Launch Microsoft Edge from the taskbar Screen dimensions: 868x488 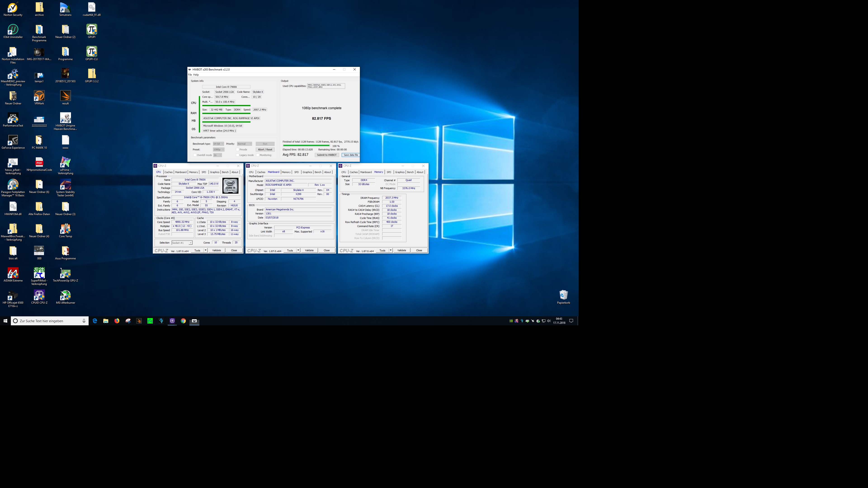point(95,321)
